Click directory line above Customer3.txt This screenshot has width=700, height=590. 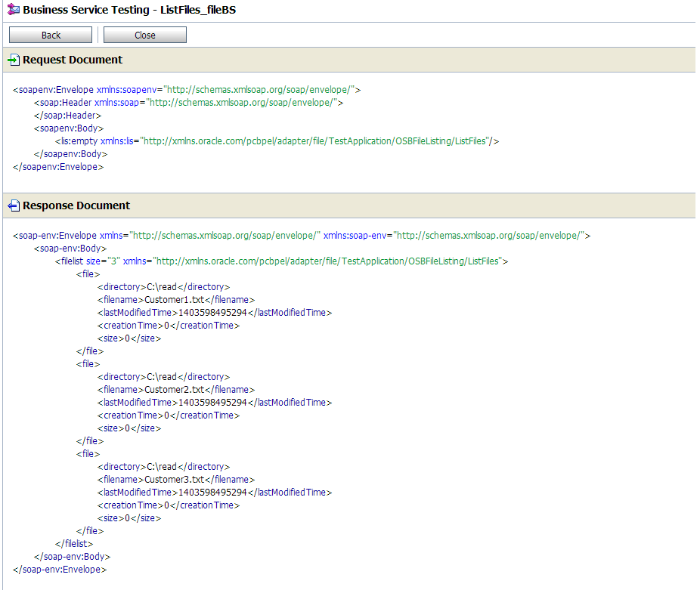click(x=163, y=467)
